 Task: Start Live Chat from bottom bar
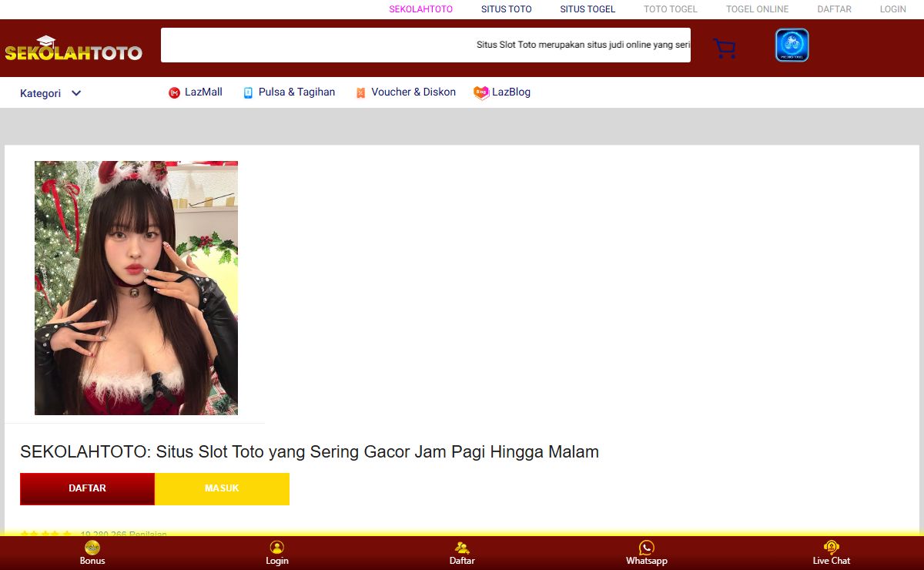click(832, 553)
